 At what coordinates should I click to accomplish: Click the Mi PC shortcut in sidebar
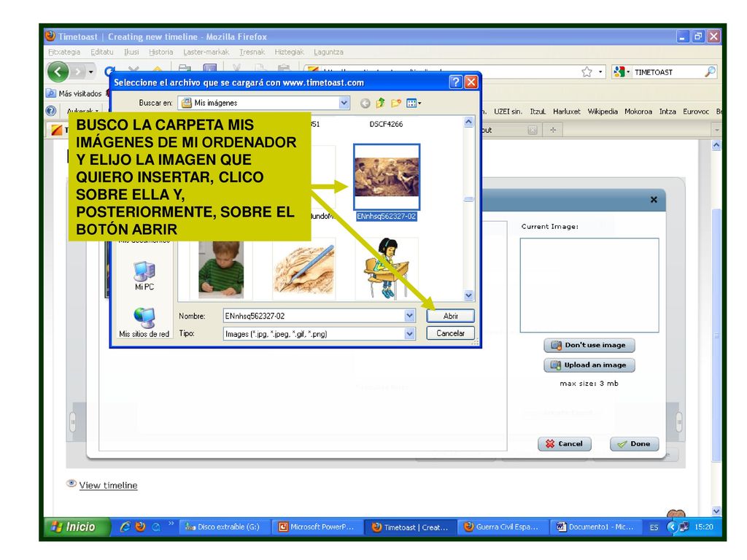[144, 276]
